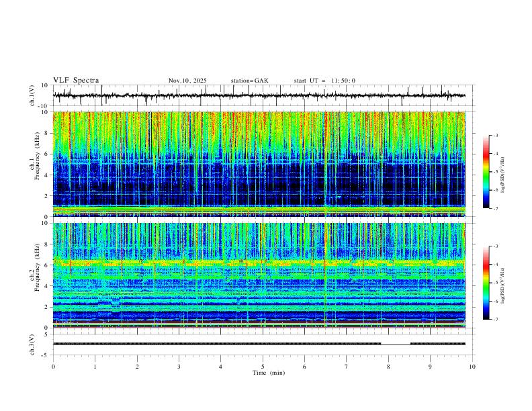Screen dimensions: 532x411
Task: Click the lower log(PSD) colorbar caption
Action: tap(503, 286)
